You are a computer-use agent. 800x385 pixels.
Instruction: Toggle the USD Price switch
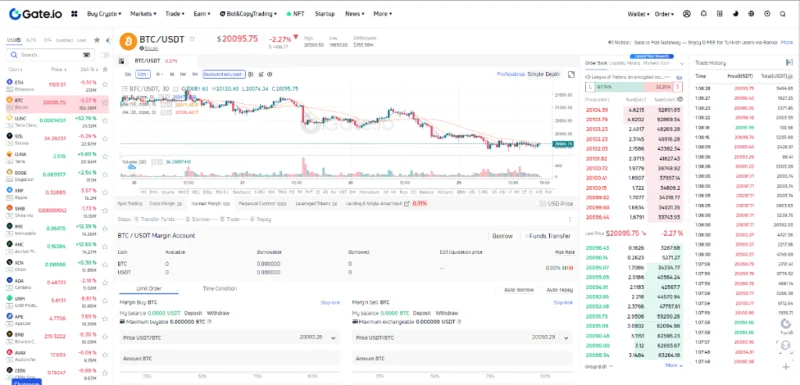pos(541,203)
